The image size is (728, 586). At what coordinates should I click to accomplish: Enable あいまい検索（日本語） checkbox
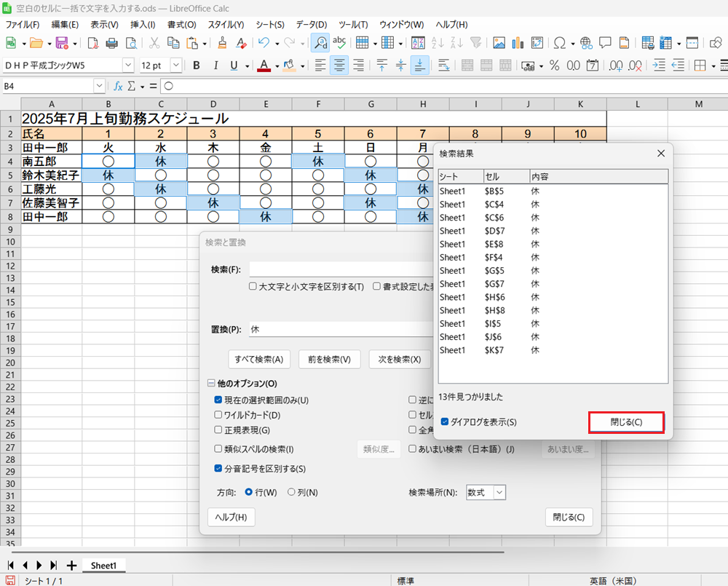[x=412, y=448]
